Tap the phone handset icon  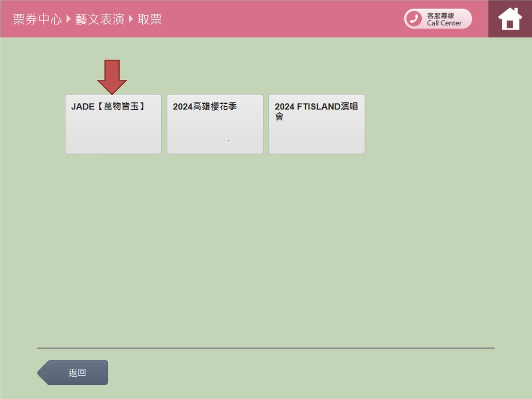414,19
